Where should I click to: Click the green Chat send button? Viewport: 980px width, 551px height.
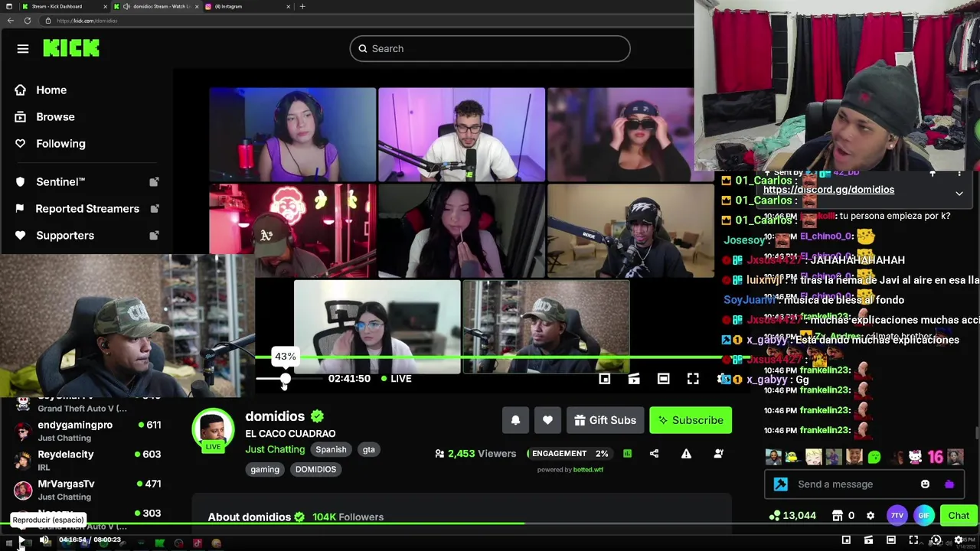[x=959, y=516]
